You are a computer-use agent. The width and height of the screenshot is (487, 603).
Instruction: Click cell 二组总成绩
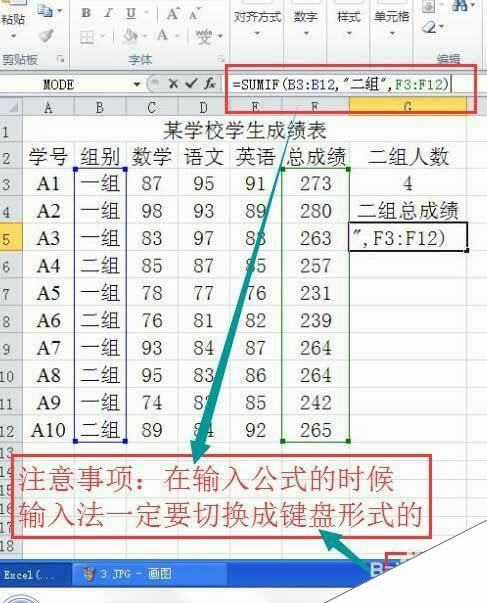point(408,210)
